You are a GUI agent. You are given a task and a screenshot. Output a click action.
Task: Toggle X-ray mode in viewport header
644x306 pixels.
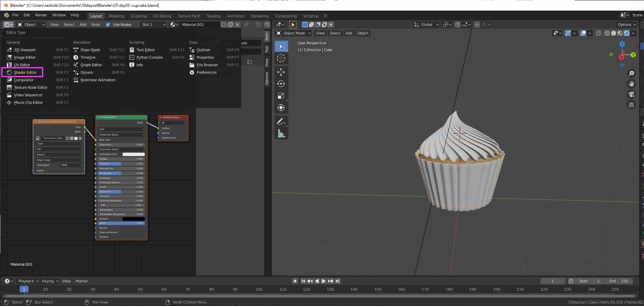point(598,33)
